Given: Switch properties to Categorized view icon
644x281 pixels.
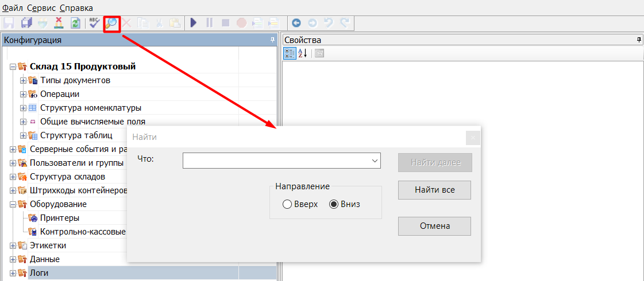Looking at the screenshot, I should pyautogui.click(x=290, y=53).
